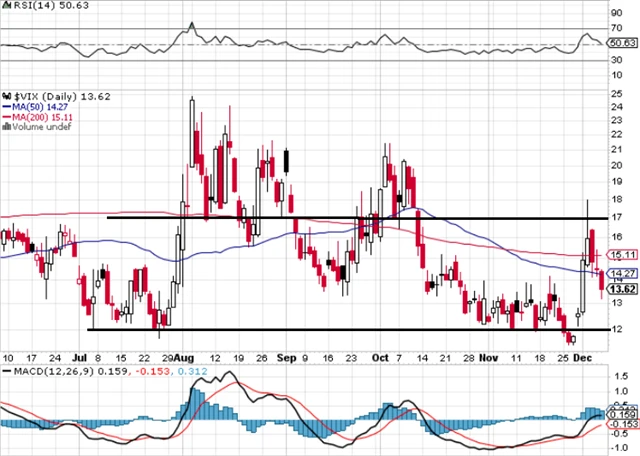
Task: Click the RSI(14) indicator label
Action: pyautogui.click(x=30, y=7)
